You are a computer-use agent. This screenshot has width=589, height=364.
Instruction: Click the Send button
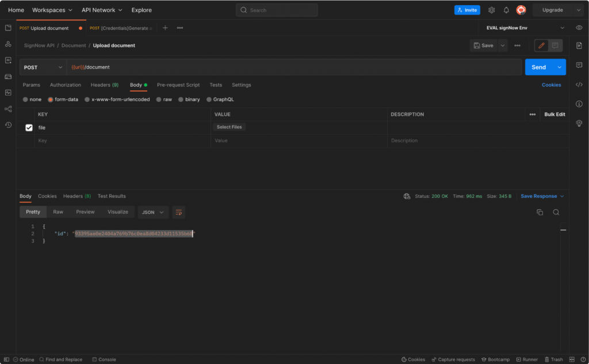(x=538, y=67)
